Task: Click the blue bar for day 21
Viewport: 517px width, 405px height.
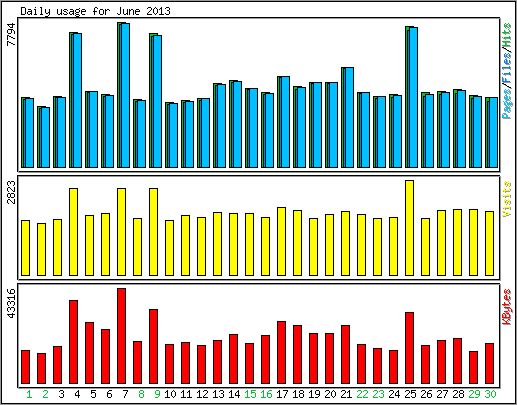Action: (349, 117)
